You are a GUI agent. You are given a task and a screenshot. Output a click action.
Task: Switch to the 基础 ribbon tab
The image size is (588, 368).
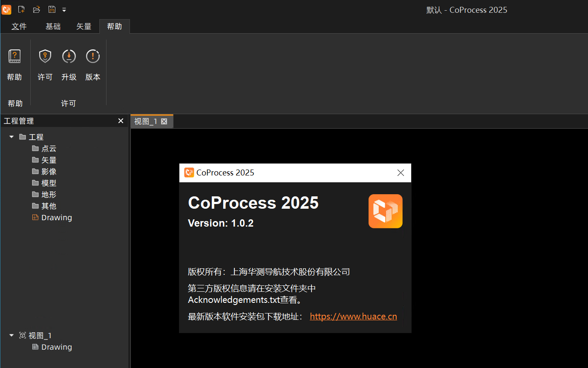[x=53, y=26]
